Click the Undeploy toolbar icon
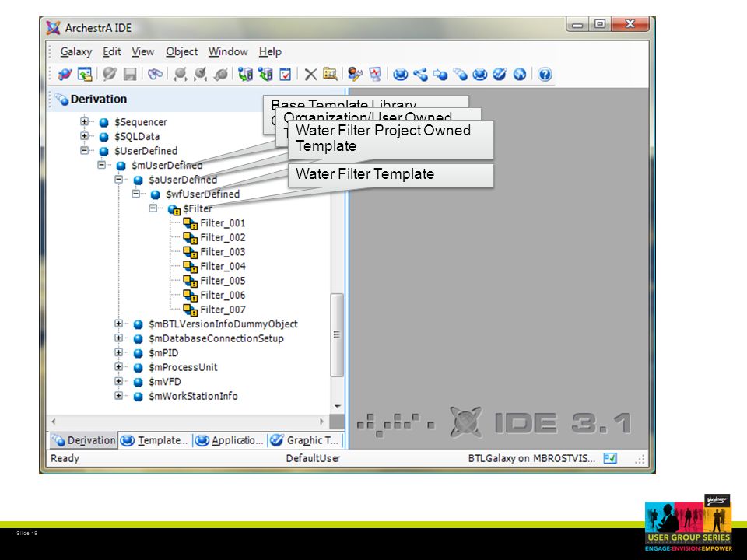This screenshot has width=747, height=560. (265, 75)
